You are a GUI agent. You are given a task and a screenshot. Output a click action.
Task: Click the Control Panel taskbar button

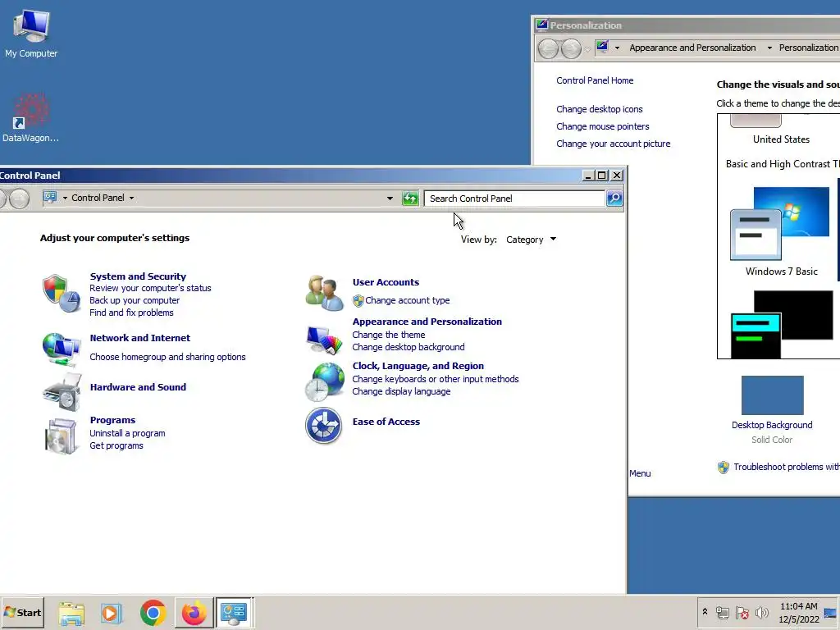pyautogui.click(x=235, y=613)
